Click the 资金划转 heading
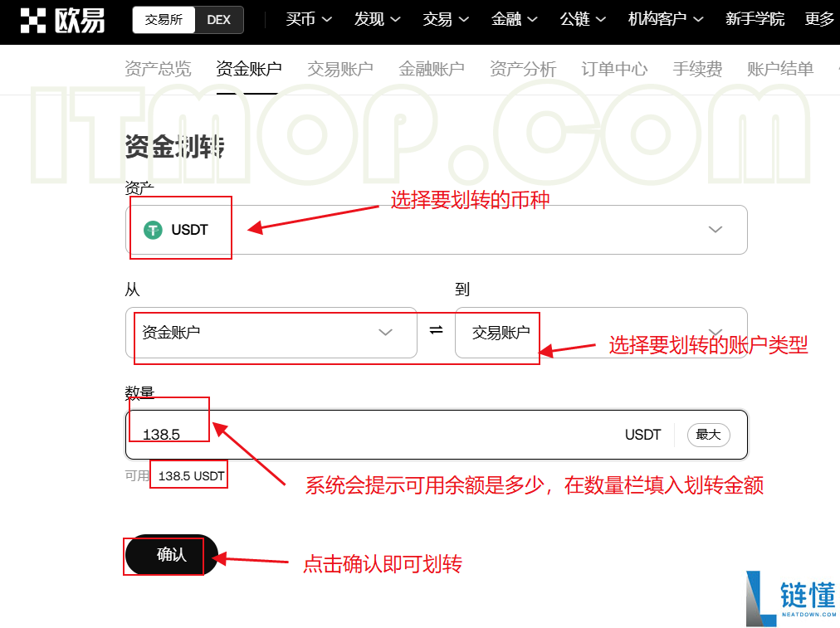The height and width of the screenshot is (628, 840). pyautogui.click(x=174, y=146)
